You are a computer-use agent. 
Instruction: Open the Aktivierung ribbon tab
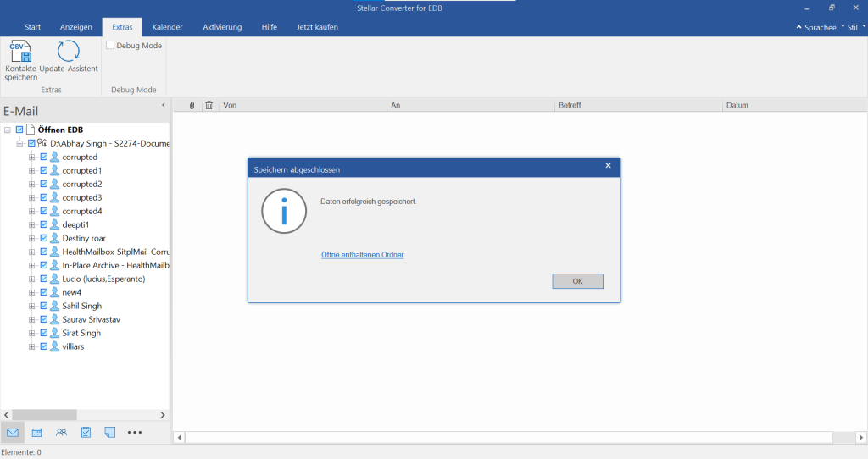(222, 27)
